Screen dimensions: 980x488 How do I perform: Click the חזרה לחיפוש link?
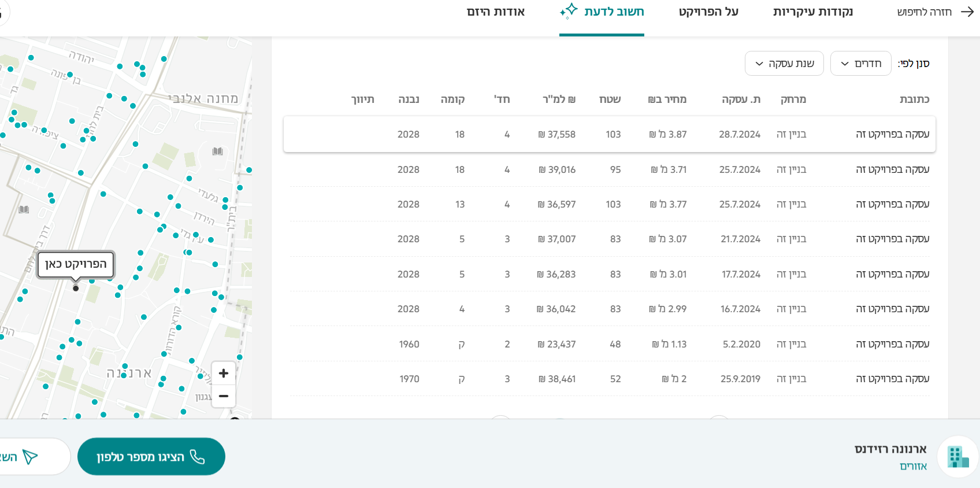point(924,12)
